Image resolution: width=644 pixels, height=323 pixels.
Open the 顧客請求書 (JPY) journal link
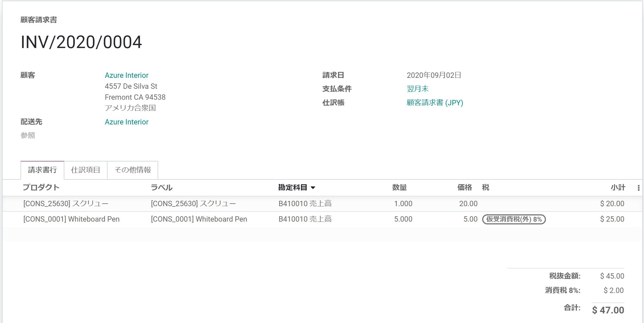click(435, 103)
